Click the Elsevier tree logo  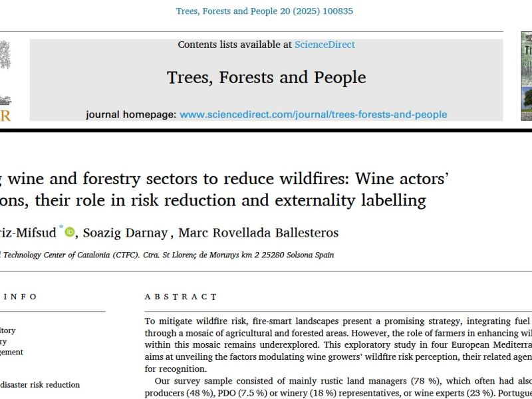point(5,73)
